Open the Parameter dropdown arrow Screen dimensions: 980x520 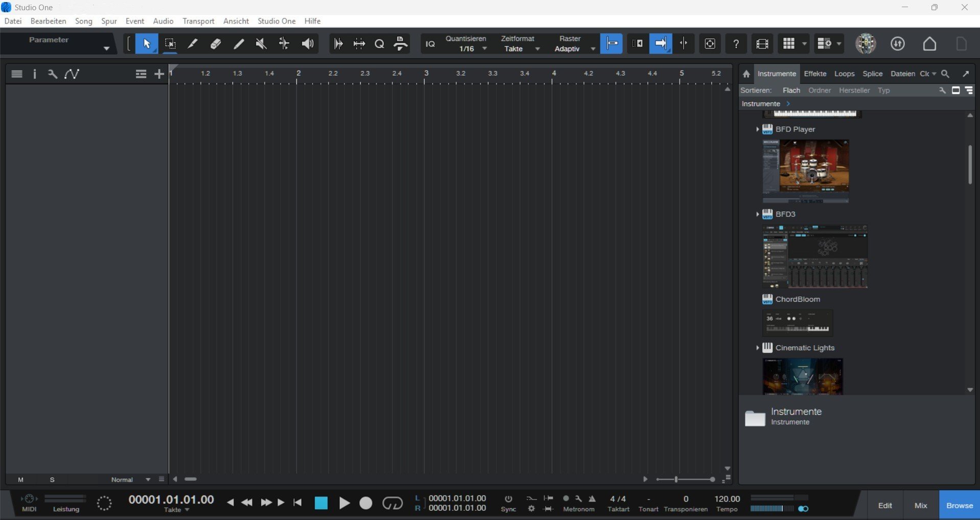(106, 48)
